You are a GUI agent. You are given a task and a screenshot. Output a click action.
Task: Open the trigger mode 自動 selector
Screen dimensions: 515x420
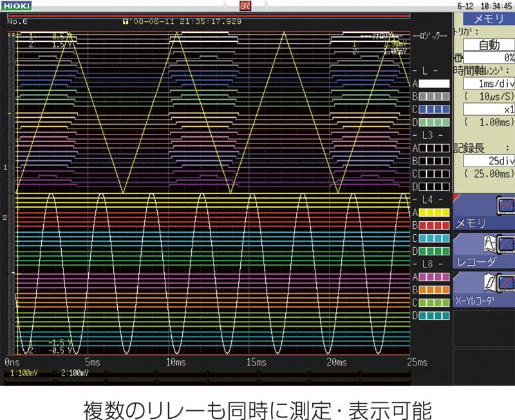click(489, 44)
